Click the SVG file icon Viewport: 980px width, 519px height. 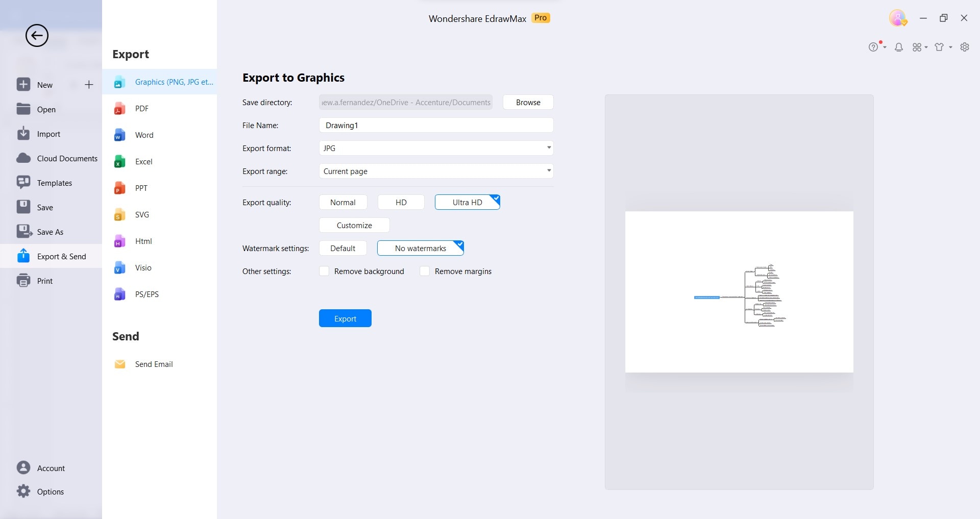119,215
